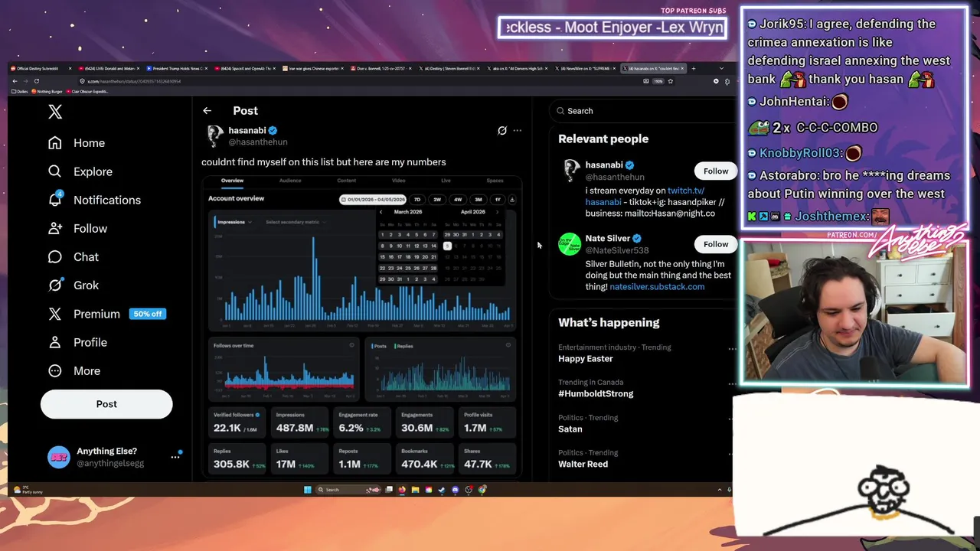The height and width of the screenshot is (551, 980).
Task: Open the Follow menu item
Action: coord(77,228)
